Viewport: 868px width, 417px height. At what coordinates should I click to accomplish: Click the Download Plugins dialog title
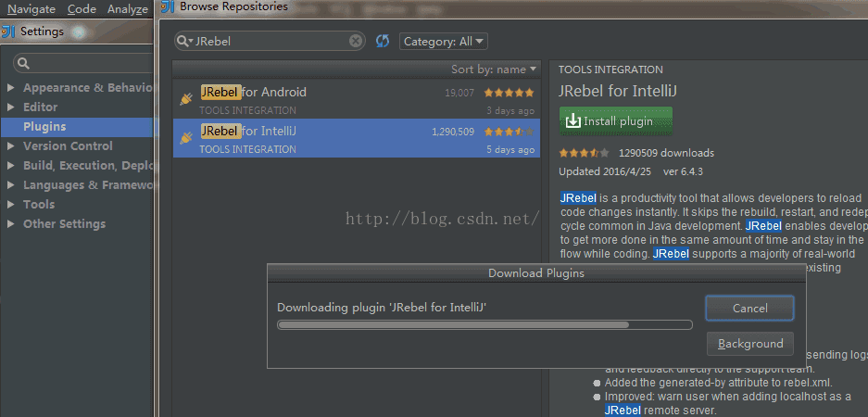click(x=535, y=273)
